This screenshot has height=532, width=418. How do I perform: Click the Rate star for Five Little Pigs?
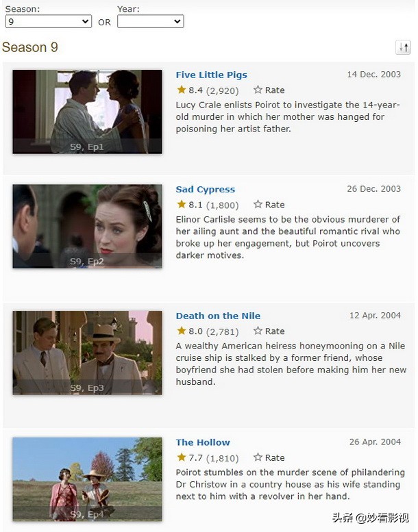(x=258, y=90)
